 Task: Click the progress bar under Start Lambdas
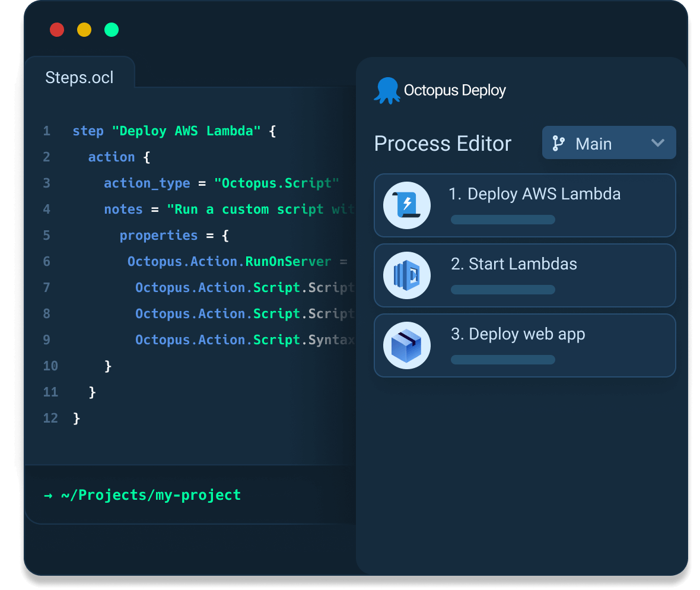pos(502,289)
